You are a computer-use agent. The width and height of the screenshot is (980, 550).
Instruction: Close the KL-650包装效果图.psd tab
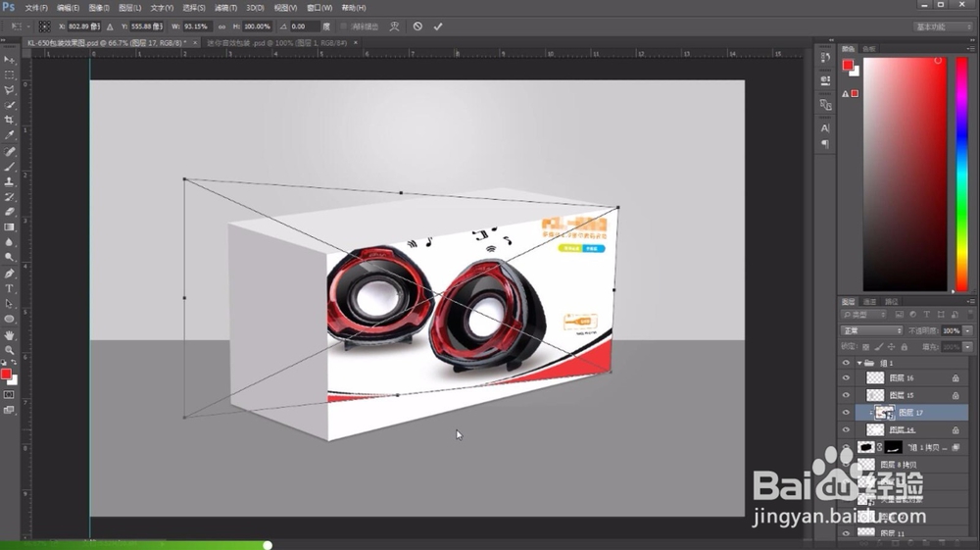pos(195,42)
